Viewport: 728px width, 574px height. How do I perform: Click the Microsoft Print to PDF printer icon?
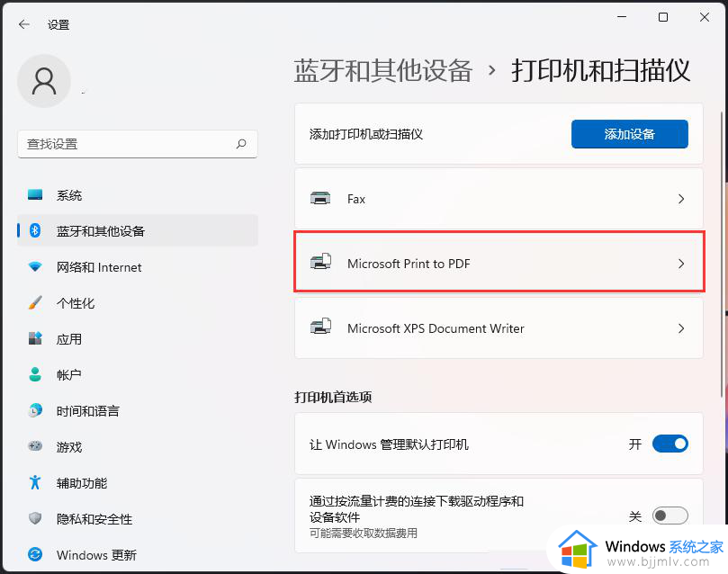(x=320, y=262)
